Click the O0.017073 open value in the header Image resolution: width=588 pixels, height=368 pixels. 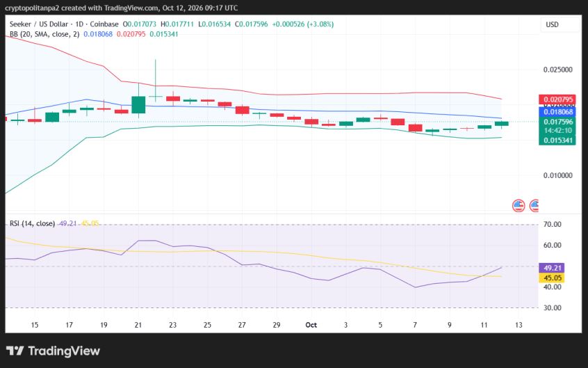tap(140, 24)
